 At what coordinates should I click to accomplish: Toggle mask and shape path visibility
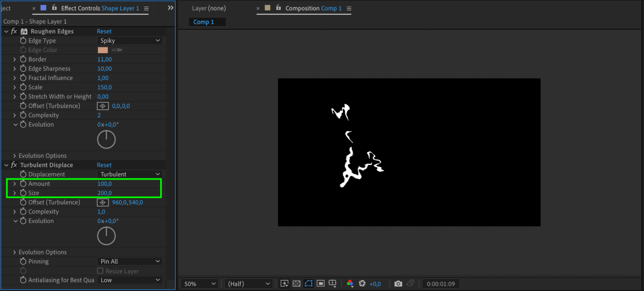pyautogui.click(x=308, y=284)
